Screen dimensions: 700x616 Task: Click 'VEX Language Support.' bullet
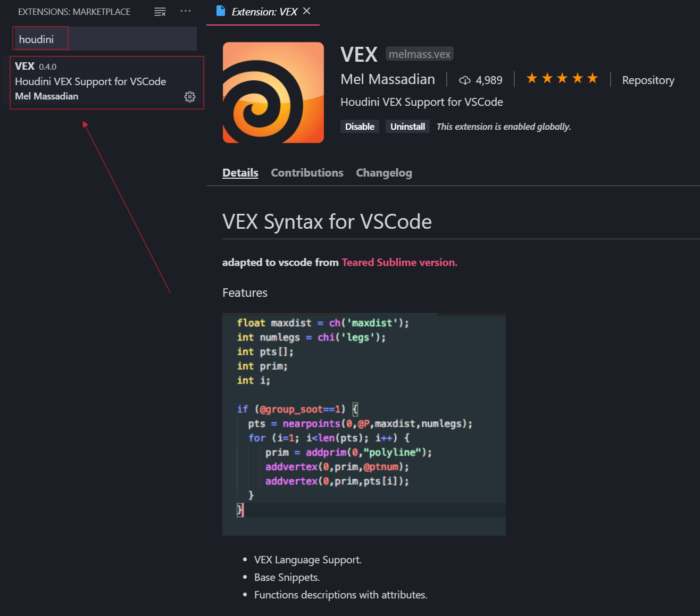(307, 560)
